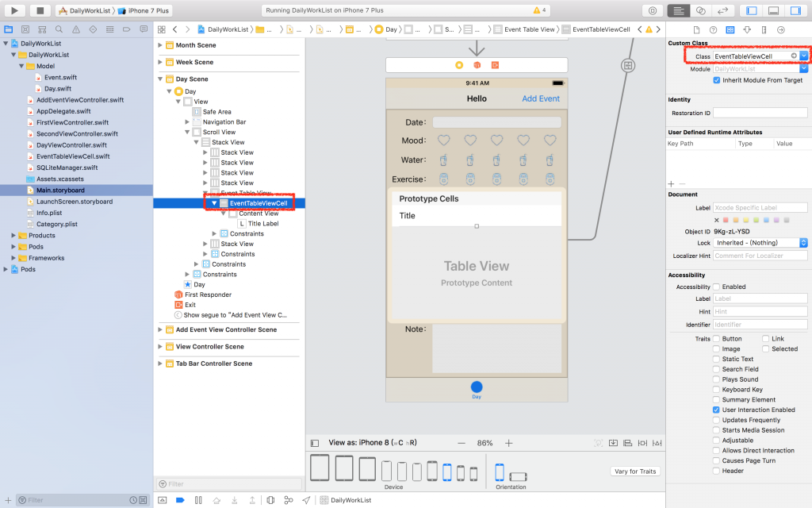
Task: Run the app with the Play button
Action: pos(14,10)
